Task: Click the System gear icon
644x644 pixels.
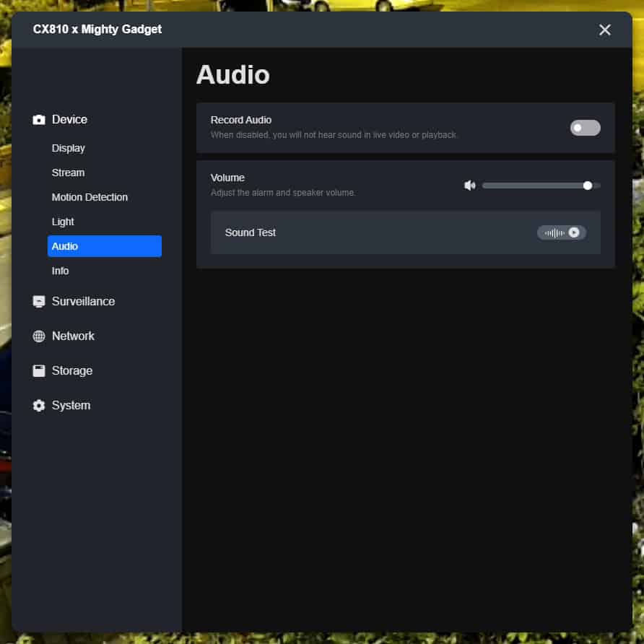Action: [x=39, y=406]
